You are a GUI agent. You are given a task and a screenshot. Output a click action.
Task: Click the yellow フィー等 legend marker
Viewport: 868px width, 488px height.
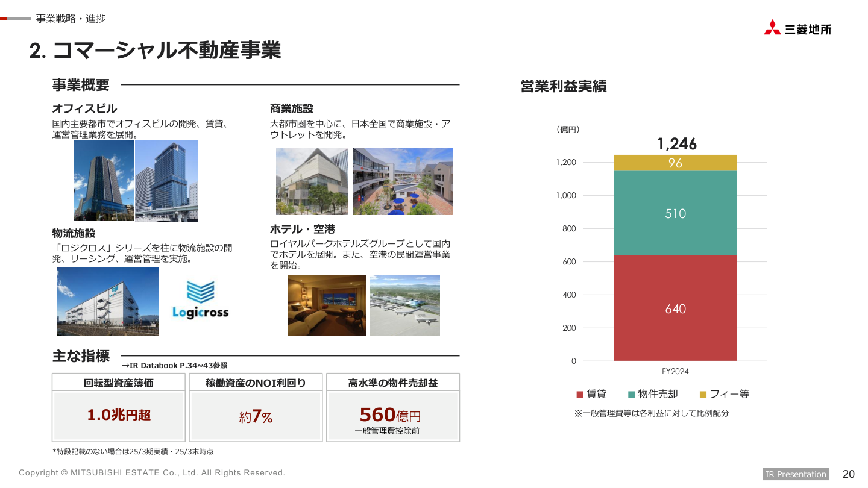click(x=703, y=395)
